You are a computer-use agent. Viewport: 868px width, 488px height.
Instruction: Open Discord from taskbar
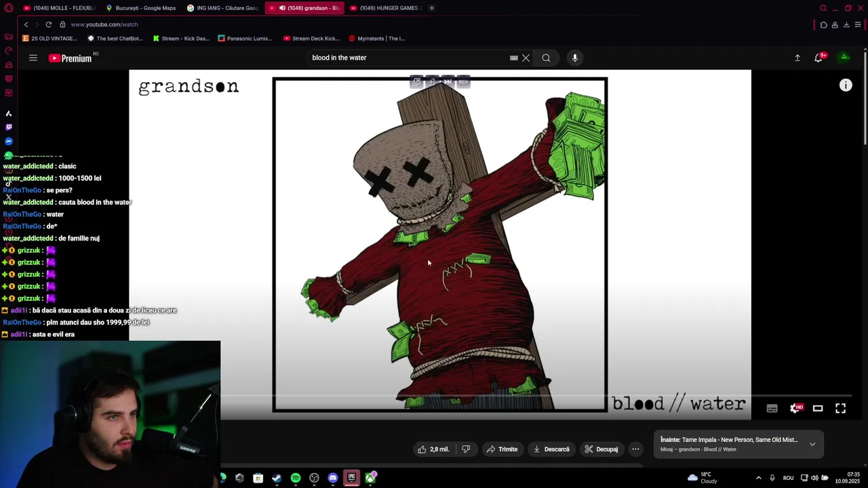[333, 478]
